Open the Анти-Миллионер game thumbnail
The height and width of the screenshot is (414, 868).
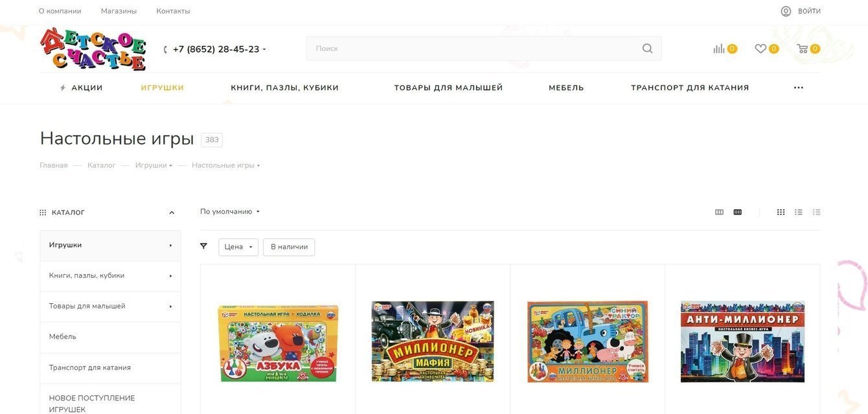click(742, 341)
